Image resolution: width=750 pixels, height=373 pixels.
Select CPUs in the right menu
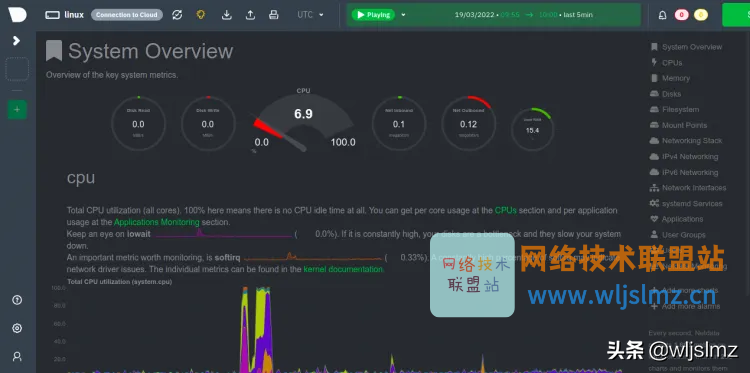tap(666, 63)
